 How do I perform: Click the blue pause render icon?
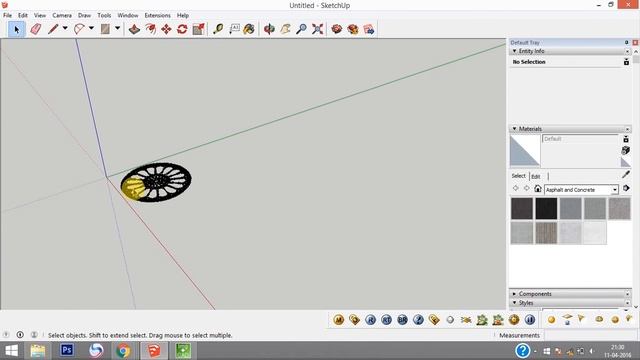[x=530, y=320]
